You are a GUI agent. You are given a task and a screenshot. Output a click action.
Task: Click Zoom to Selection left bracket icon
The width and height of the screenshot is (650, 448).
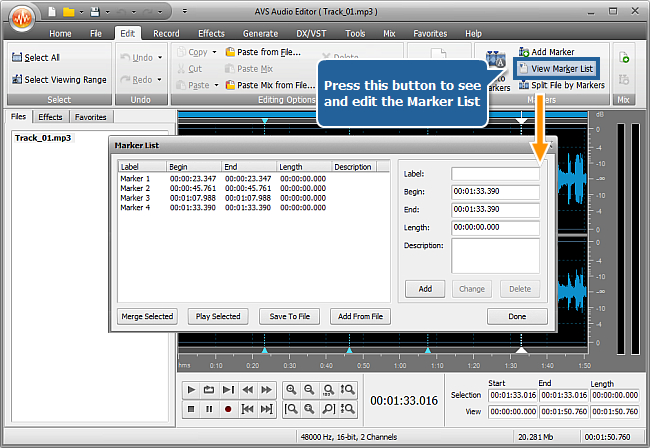[x=291, y=409]
